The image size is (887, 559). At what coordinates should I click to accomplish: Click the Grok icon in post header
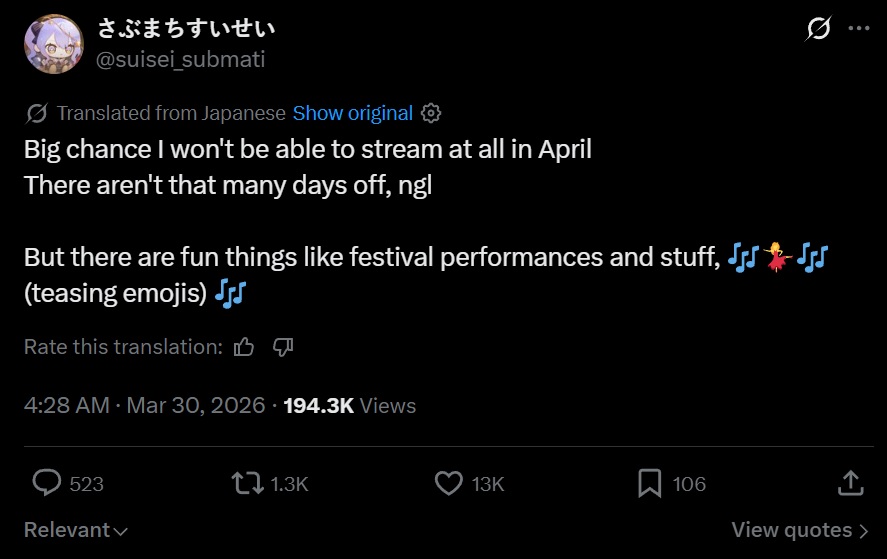point(818,29)
